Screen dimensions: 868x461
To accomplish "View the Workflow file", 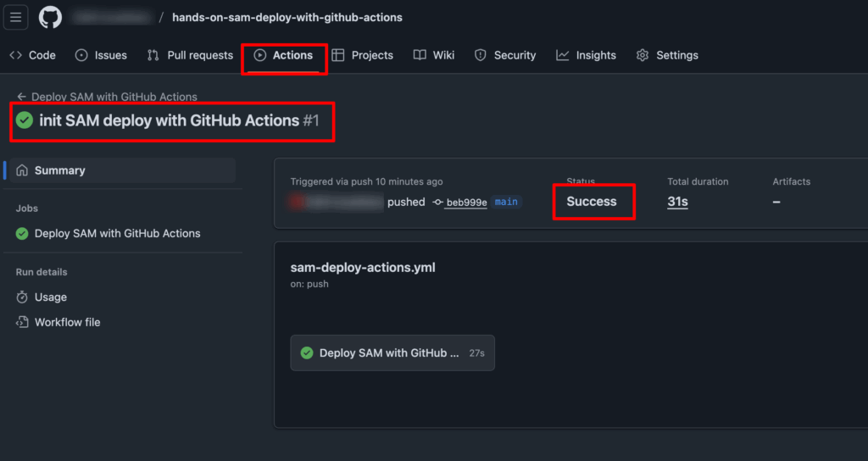I will 67,322.
